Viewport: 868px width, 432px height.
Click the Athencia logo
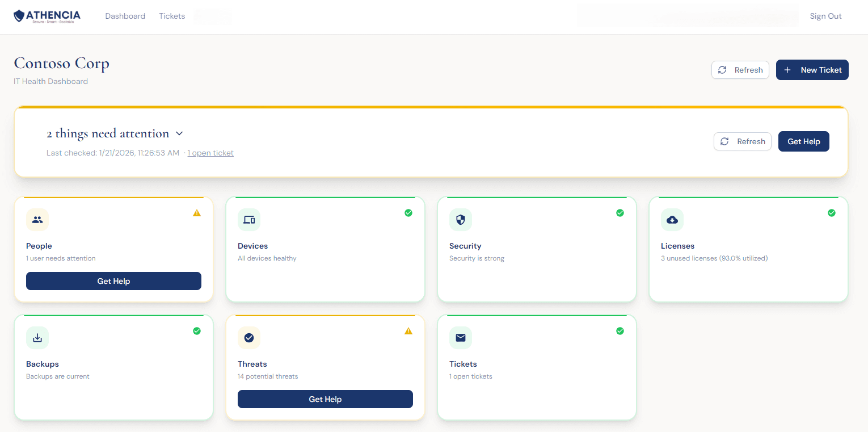47,16
